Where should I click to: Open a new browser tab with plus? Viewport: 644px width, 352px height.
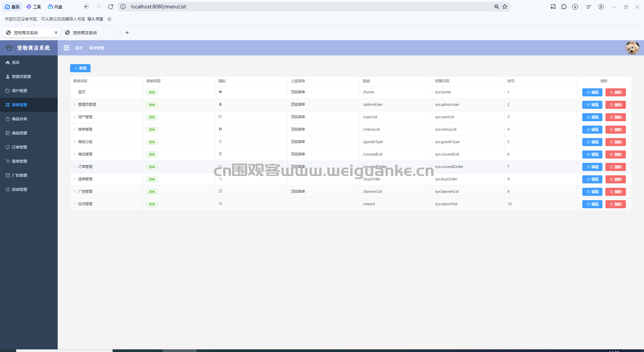pos(127,33)
